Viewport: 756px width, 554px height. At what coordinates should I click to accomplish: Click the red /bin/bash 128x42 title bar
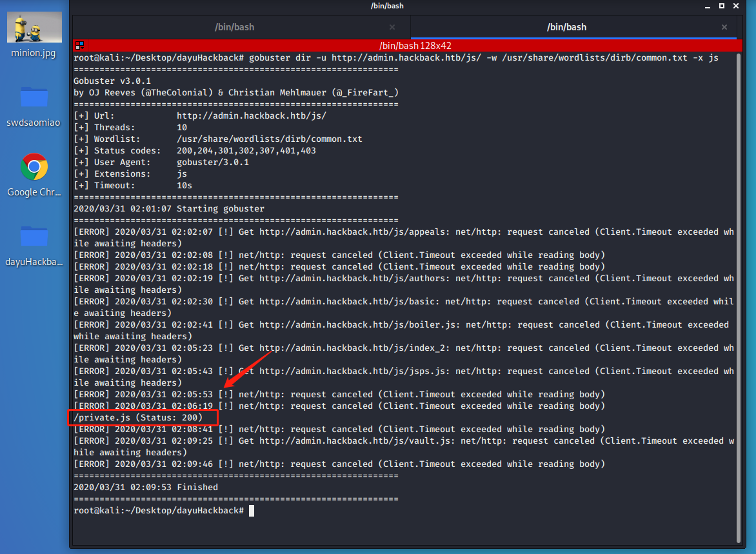408,45
